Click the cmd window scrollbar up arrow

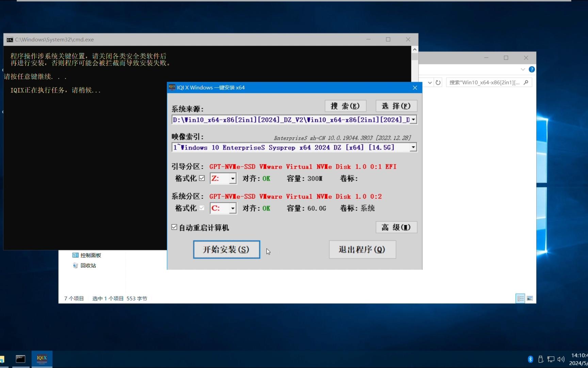pyautogui.click(x=415, y=49)
